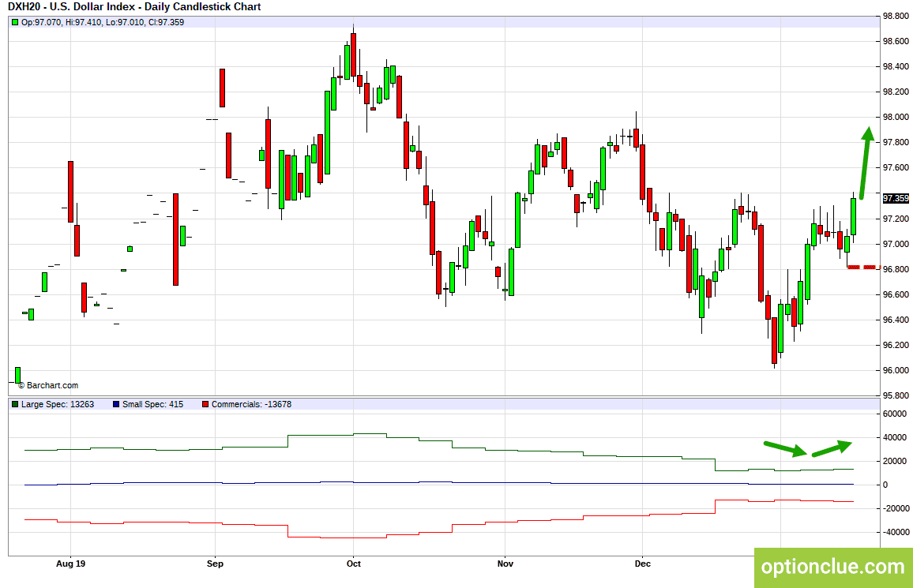Click the 60000 indicator axis label

[x=895, y=414]
